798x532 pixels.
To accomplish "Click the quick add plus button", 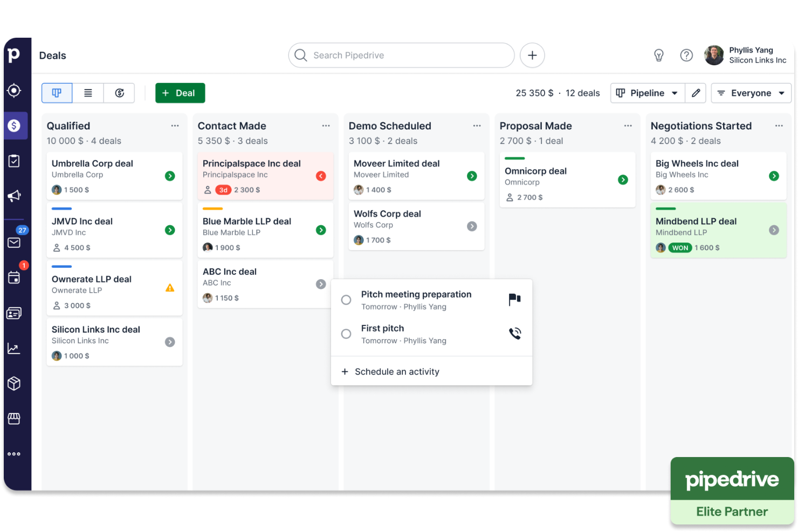I will [532, 55].
